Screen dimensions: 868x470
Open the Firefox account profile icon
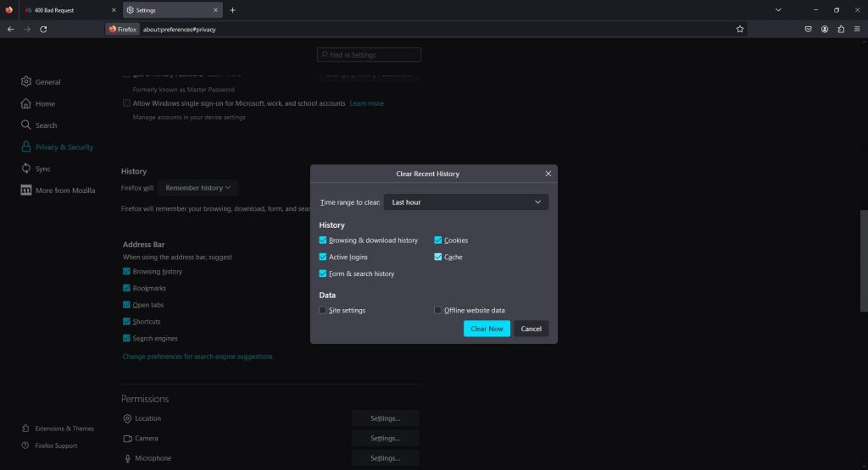824,29
